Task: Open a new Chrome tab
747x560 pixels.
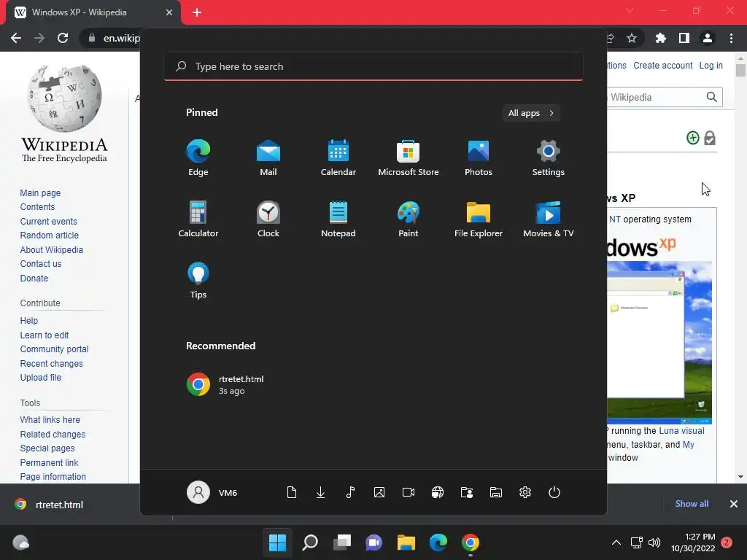Action: [197, 12]
